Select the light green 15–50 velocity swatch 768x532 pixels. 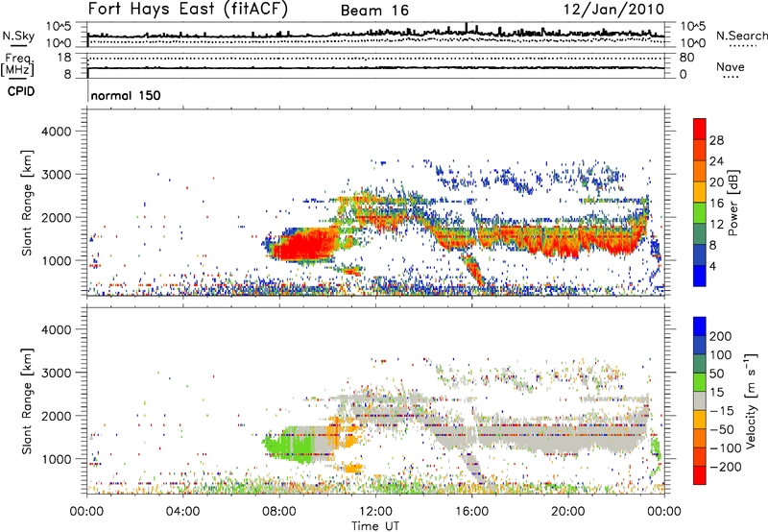pos(700,382)
